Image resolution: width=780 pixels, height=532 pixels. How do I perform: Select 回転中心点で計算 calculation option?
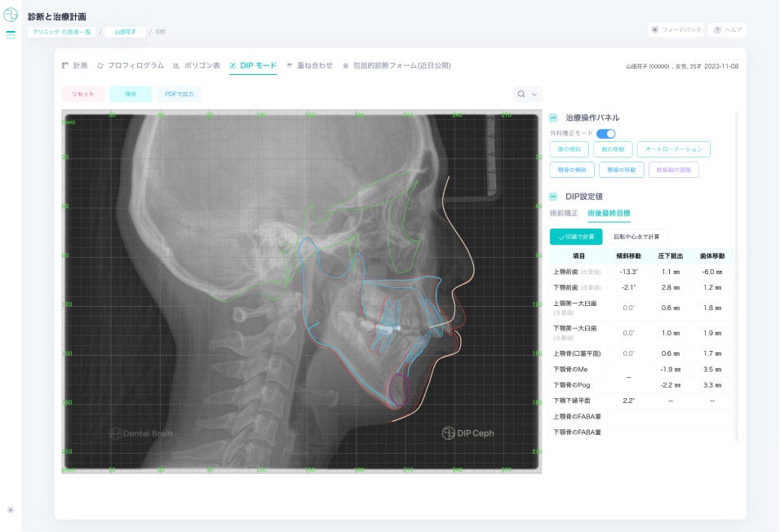click(636, 237)
